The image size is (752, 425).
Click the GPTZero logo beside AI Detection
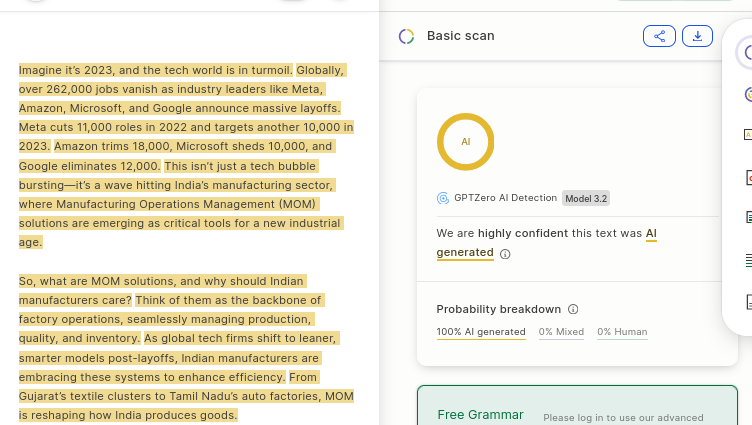coord(443,198)
